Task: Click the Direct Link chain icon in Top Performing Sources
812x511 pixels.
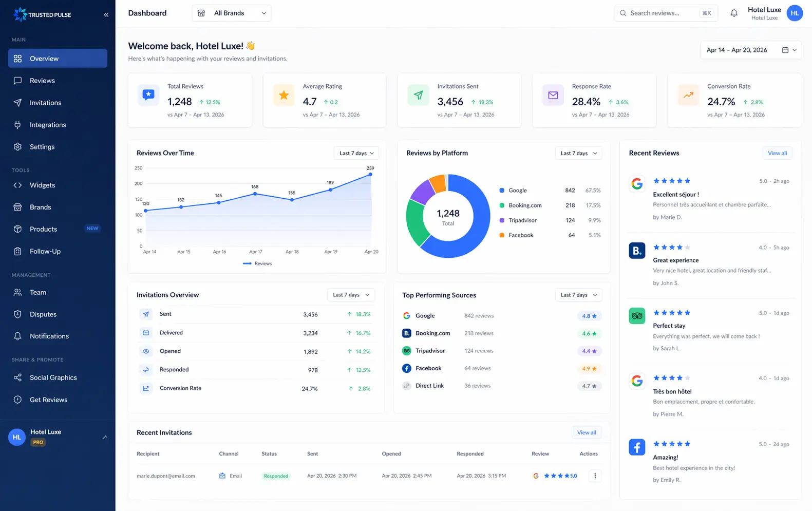Action: 406,386
